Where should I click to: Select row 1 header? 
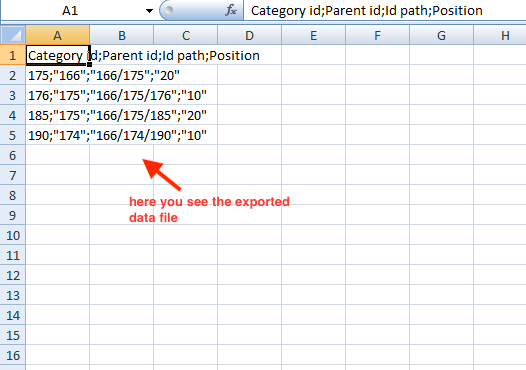tap(13, 55)
